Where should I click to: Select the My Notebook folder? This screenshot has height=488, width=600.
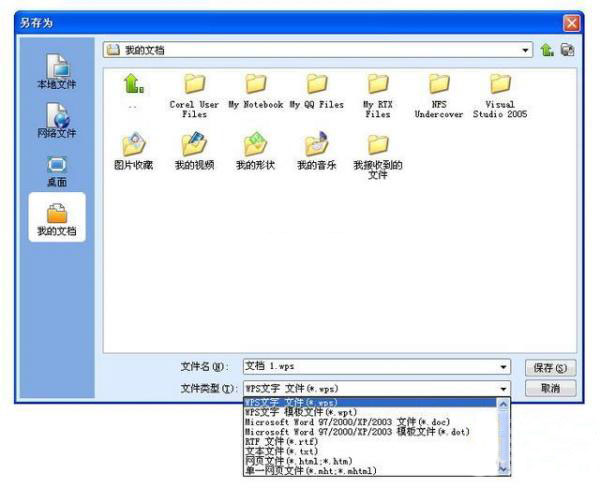256,91
